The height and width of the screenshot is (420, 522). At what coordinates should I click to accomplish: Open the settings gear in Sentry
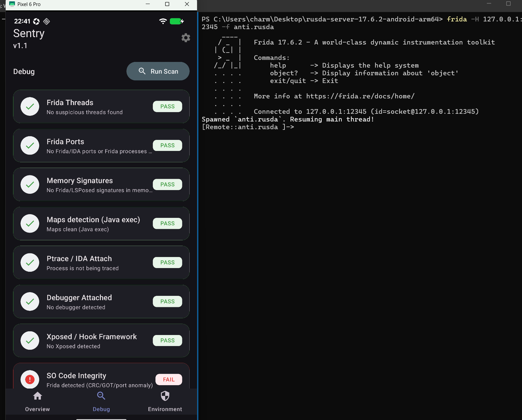(x=186, y=38)
